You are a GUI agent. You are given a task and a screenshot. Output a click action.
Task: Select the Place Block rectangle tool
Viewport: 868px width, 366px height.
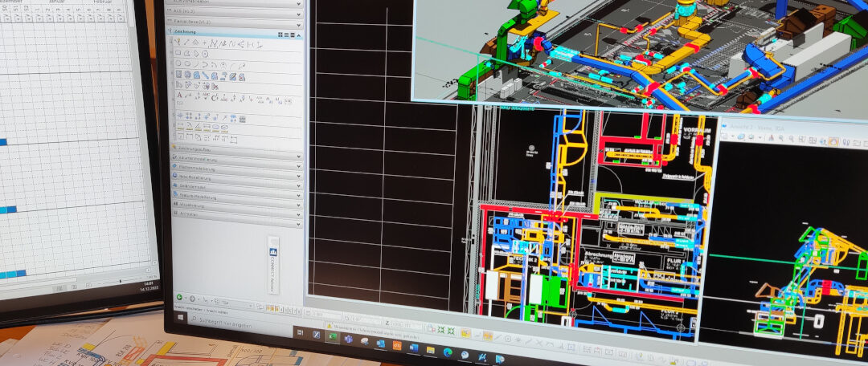pyautogui.click(x=178, y=53)
